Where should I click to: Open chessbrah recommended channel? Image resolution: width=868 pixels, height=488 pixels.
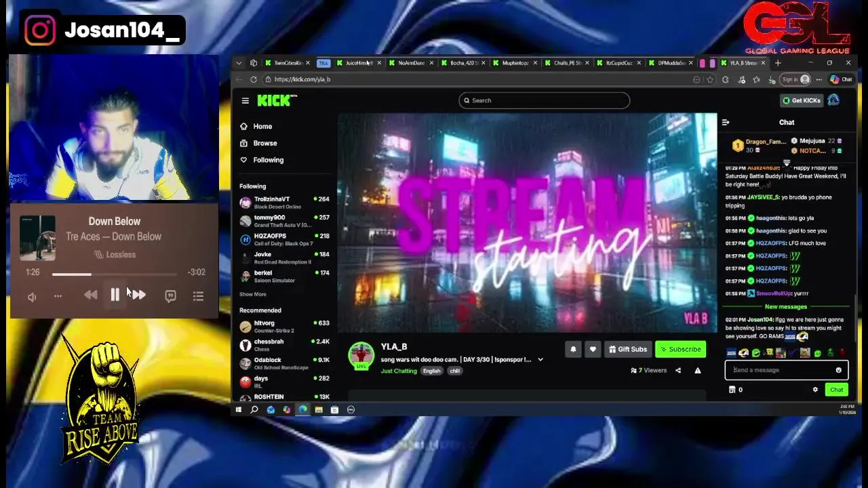coord(284,344)
